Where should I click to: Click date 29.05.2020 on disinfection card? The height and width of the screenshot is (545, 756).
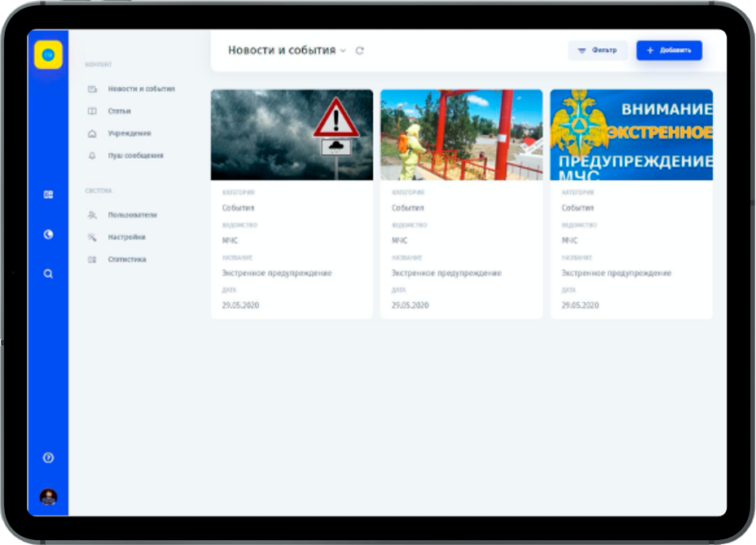click(411, 305)
